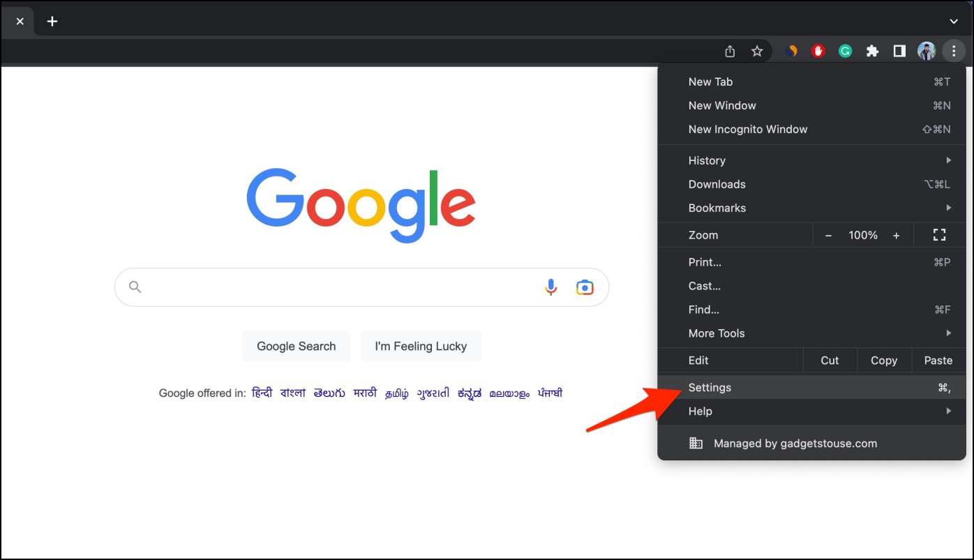Click Copy in the Edit row

tap(884, 361)
